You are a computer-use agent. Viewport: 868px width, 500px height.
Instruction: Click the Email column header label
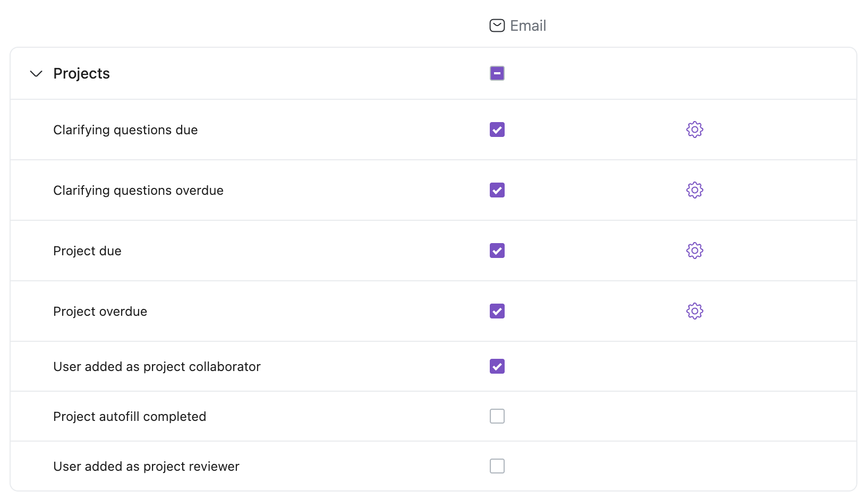(527, 25)
